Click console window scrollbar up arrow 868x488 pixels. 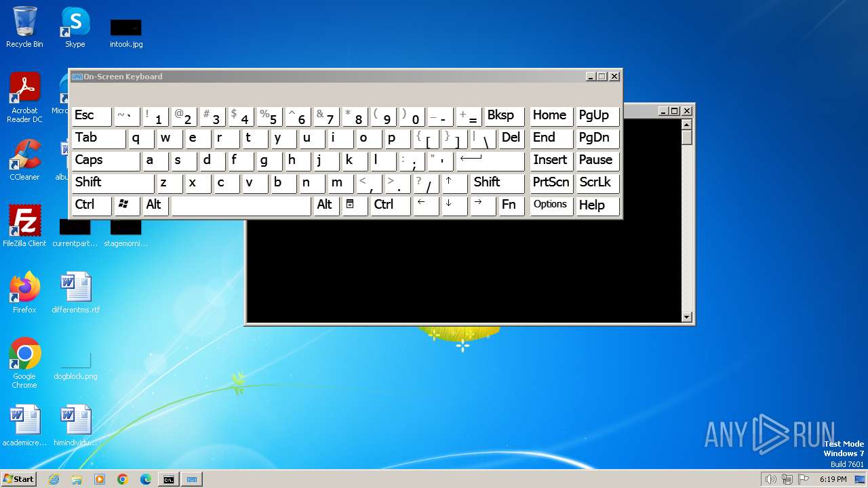pyautogui.click(x=686, y=125)
